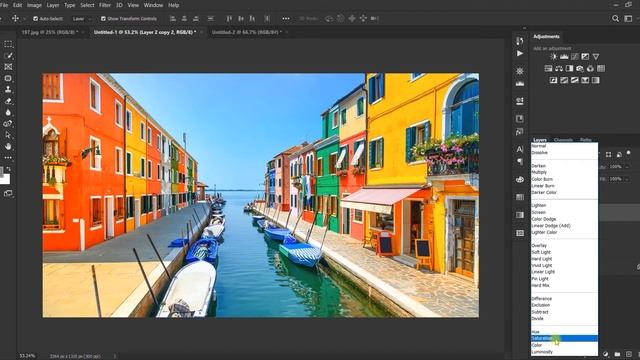The width and height of the screenshot is (640, 360).
Task: Select the Blur drop tool
Action: [8, 112]
